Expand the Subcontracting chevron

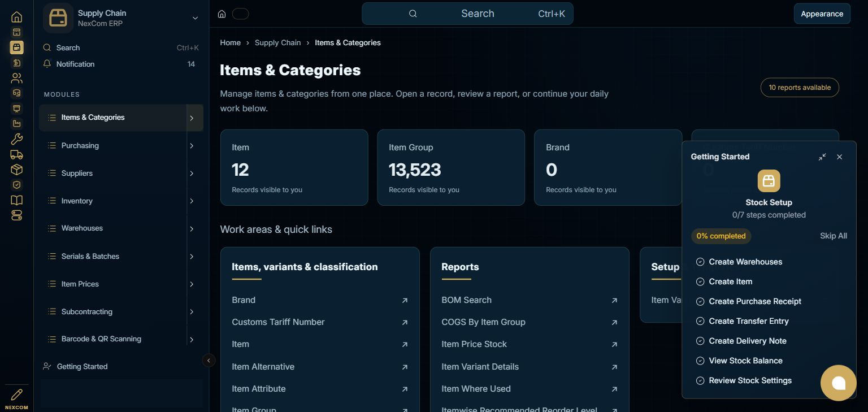tap(192, 312)
